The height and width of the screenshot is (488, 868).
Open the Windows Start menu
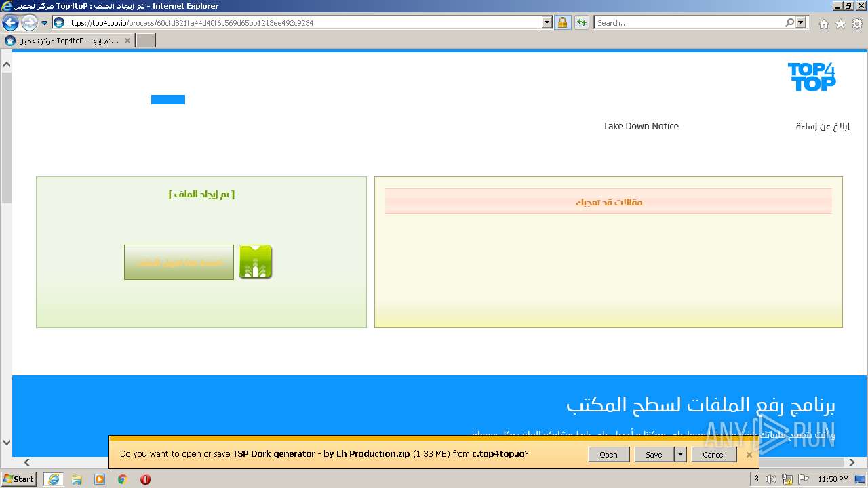(19, 479)
